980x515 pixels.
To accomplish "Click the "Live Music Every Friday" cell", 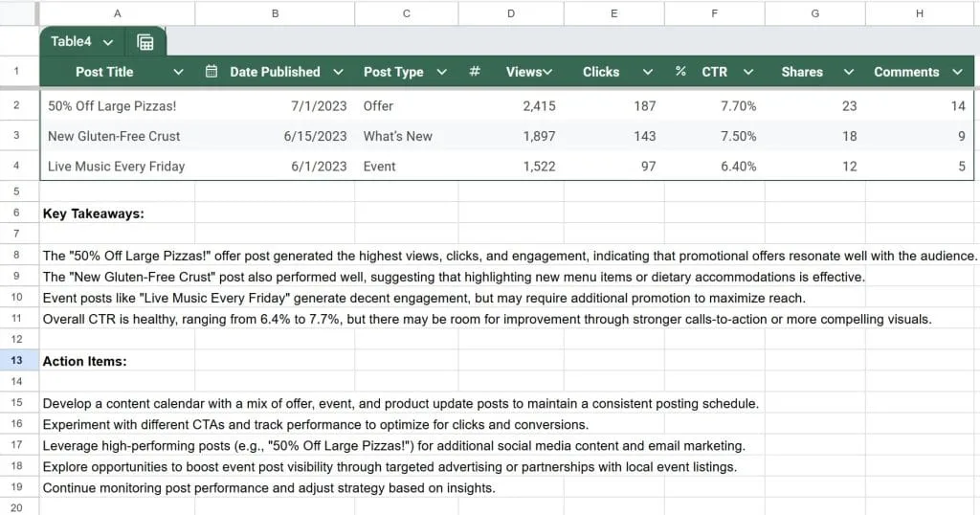I will [118, 167].
